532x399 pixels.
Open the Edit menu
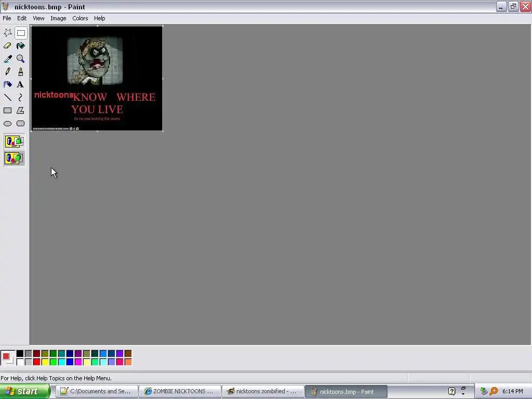(x=22, y=18)
